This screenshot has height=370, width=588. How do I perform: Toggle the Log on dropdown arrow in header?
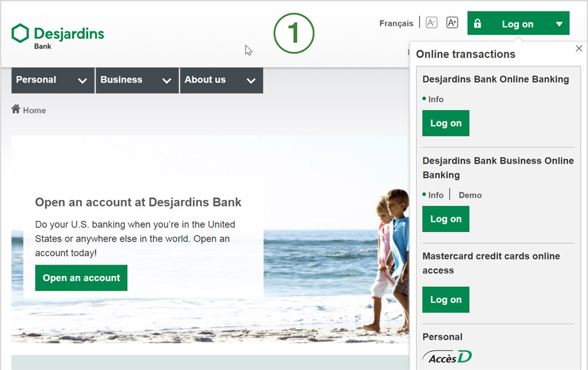[x=559, y=24]
